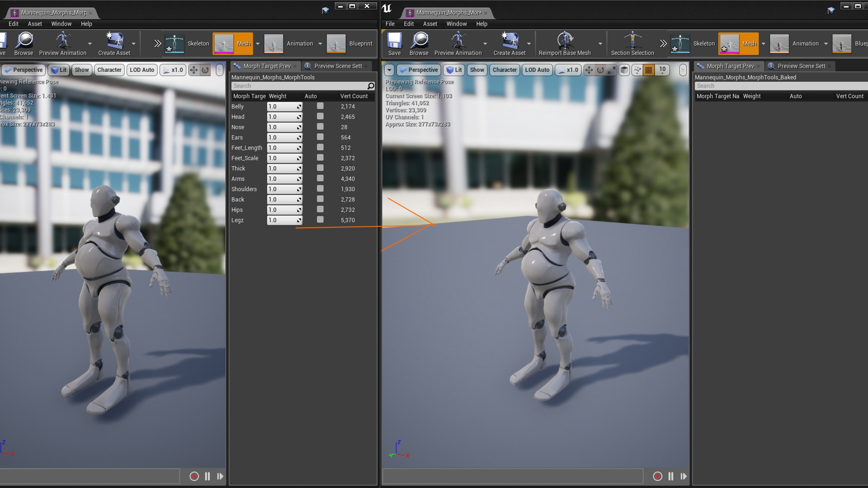
Task: Open the LOD Auto dropdown
Action: pyautogui.click(x=537, y=70)
